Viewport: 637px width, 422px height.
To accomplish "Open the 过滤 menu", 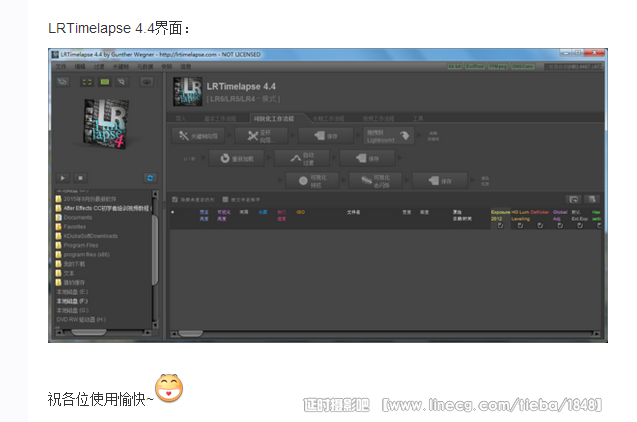I will (x=99, y=67).
